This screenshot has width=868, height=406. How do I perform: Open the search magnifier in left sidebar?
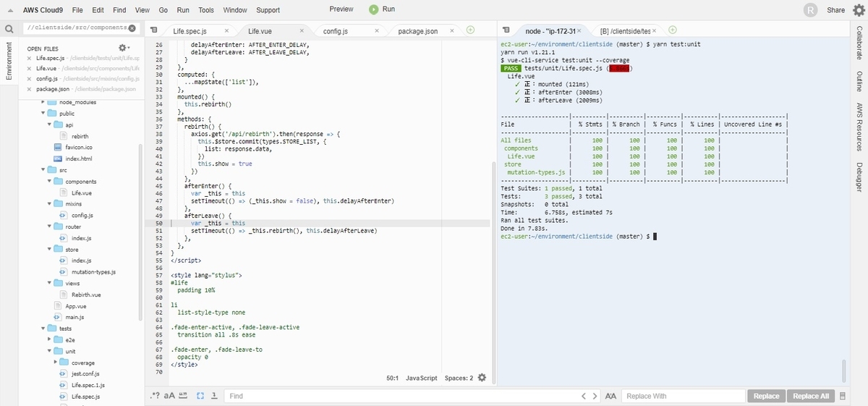click(x=9, y=30)
